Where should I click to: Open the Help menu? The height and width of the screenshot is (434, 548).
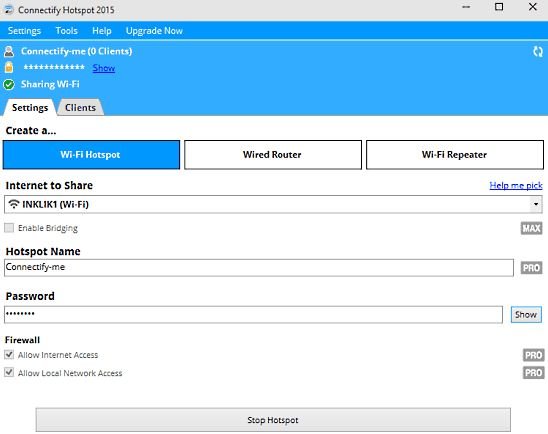tap(102, 31)
